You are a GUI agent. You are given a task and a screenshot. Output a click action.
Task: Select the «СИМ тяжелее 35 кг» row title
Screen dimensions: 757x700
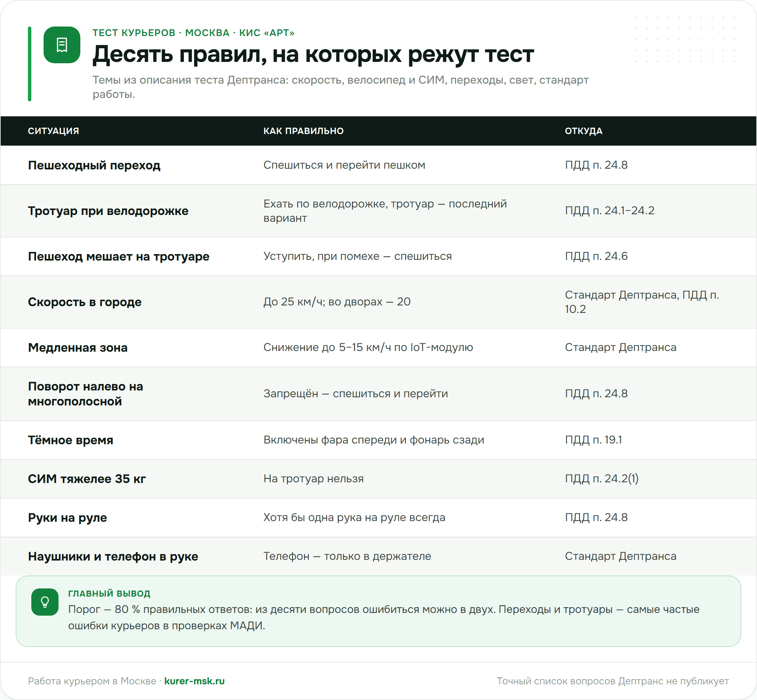[87, 479]
